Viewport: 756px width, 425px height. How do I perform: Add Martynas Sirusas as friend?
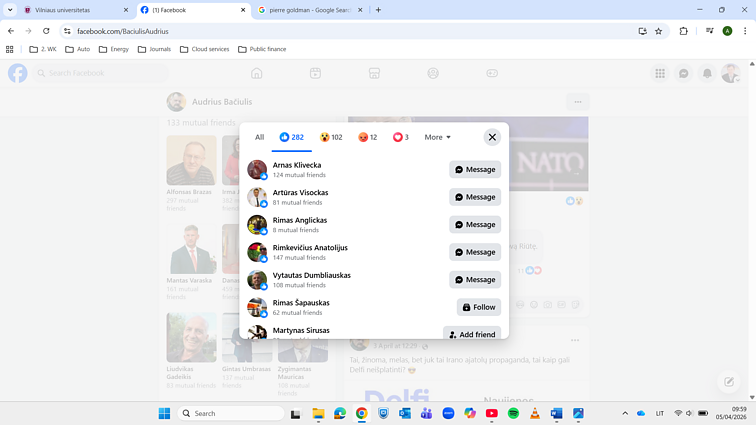coord(472,333)
